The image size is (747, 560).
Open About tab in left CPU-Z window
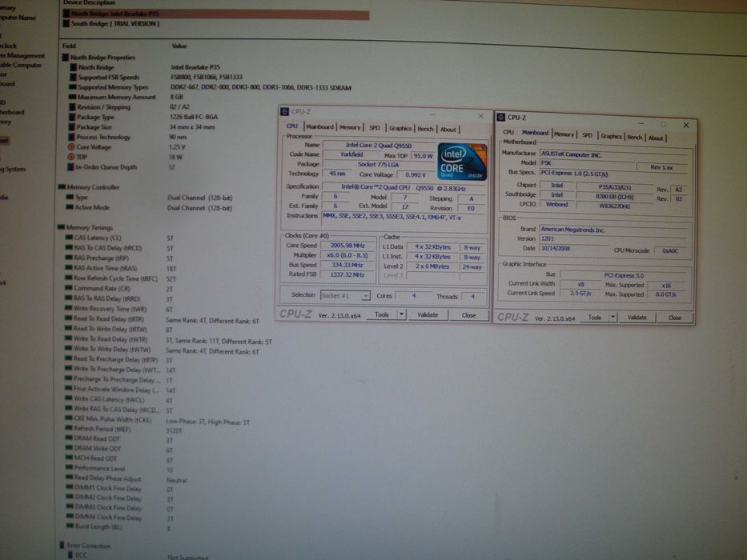[448, 130]
